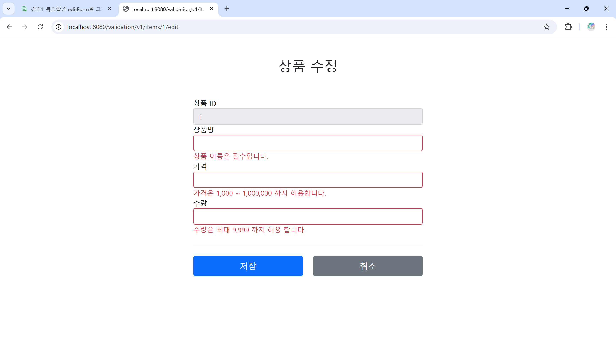The image size is (616, 364).
Task: Click the '가격' label
Action: click(x=200, y=167)
